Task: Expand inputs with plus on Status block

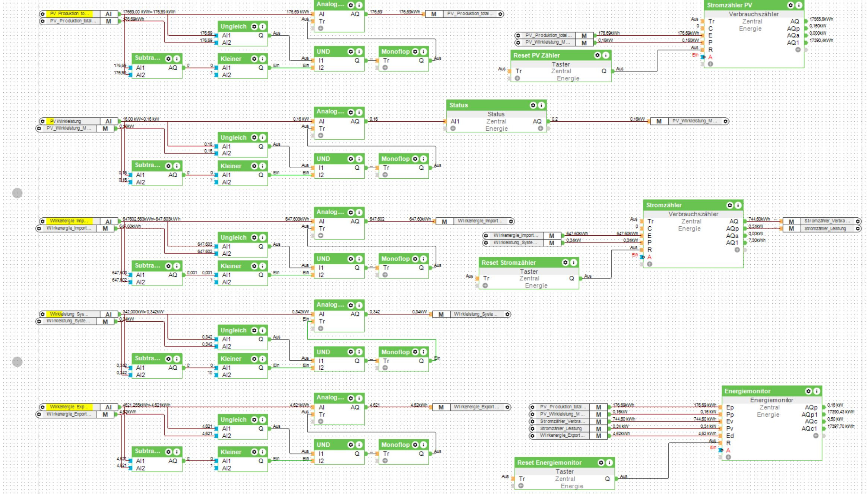Action: click(x=453, y=128)
